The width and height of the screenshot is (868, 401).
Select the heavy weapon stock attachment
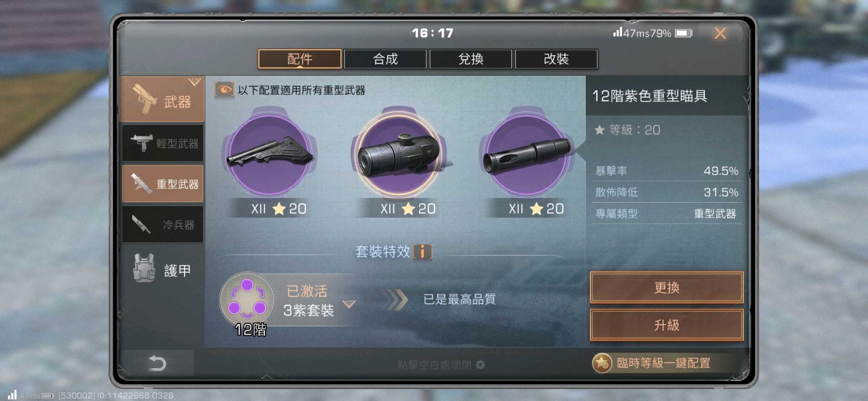point(270,154)
